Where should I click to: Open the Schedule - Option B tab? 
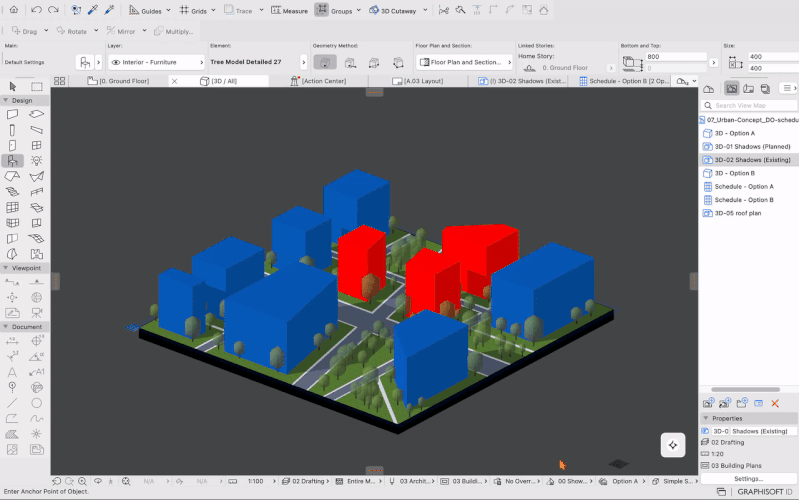point(624,81)
